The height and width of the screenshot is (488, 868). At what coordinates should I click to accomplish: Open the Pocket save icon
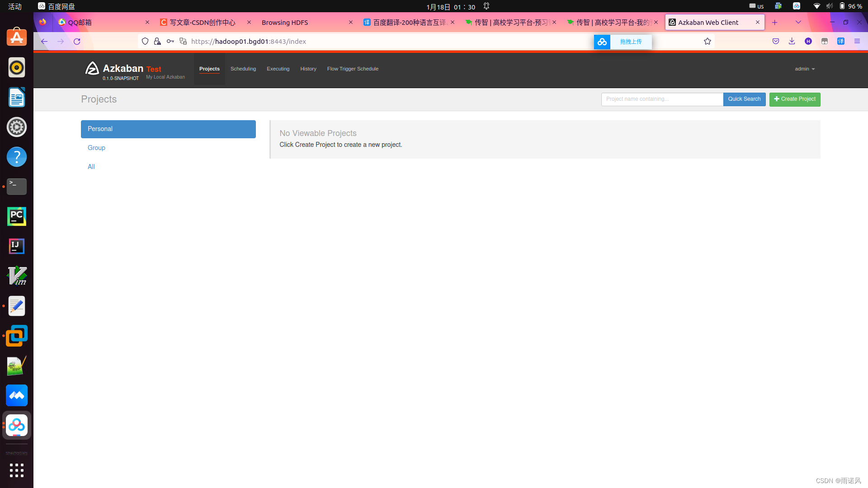776,42
